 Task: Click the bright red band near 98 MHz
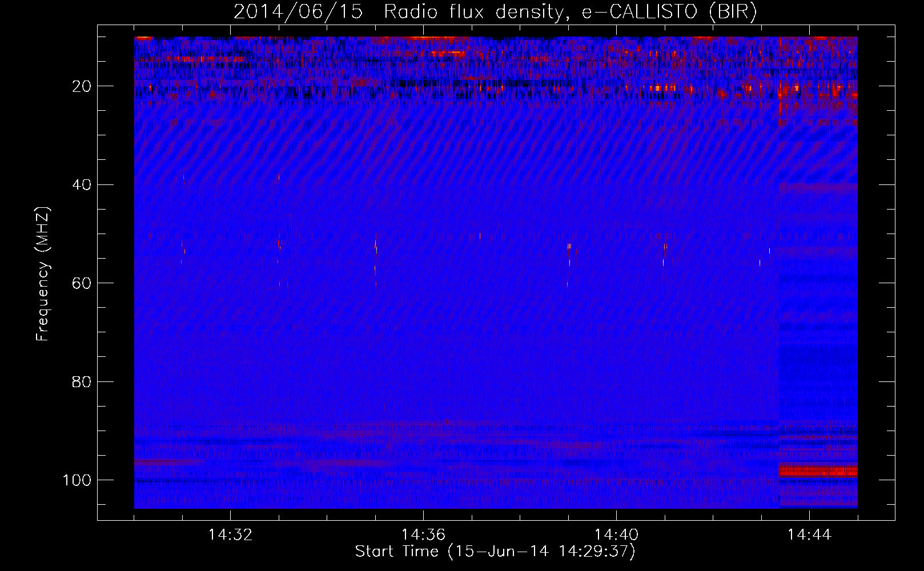pyautogui.click(x=818, y=471)
